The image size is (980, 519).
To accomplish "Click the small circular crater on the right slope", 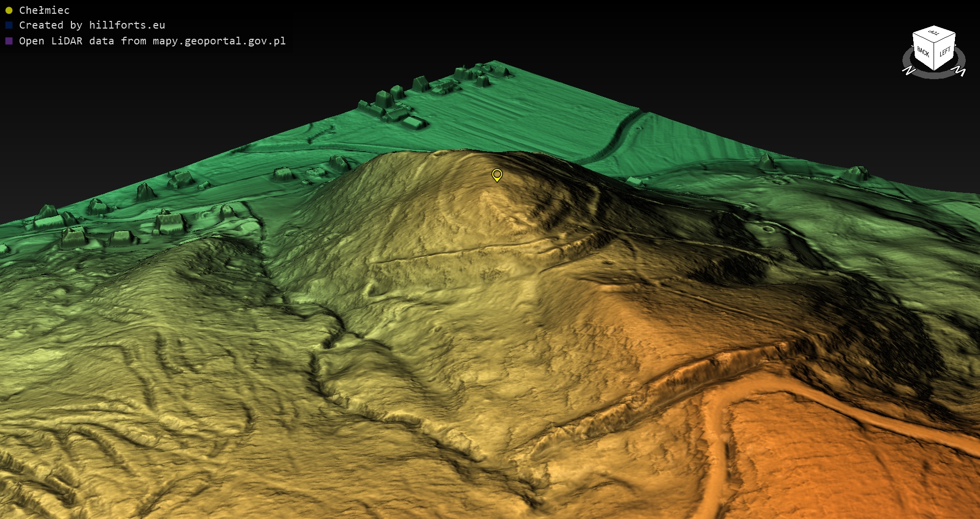I will pos(768,229).
